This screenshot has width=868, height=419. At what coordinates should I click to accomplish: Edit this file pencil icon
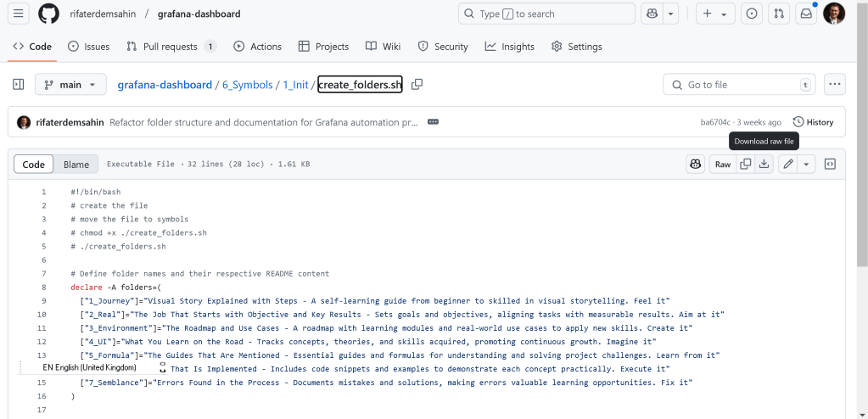(x=787, y=164)
